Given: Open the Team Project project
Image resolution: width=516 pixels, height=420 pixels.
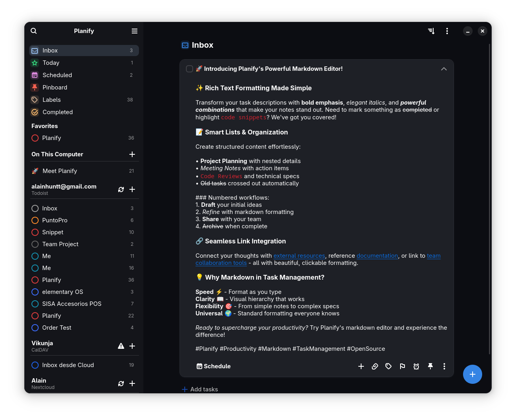Looking at the screenshot, I should pyautogui.click(x=84, y=244).
